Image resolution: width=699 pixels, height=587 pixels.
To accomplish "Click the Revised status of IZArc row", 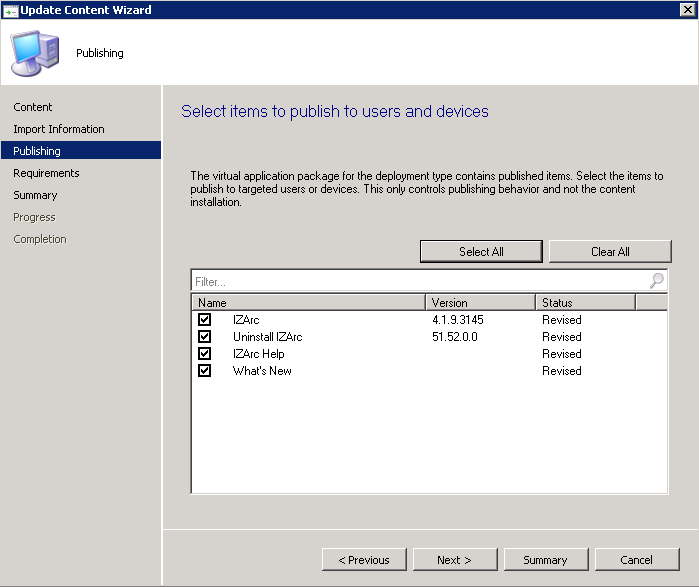I will pyautogui.click(x=562, y=320).
